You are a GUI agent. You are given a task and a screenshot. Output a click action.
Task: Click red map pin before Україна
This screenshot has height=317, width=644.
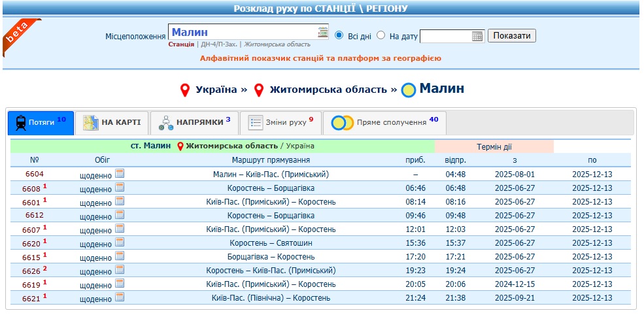point(185,90)
